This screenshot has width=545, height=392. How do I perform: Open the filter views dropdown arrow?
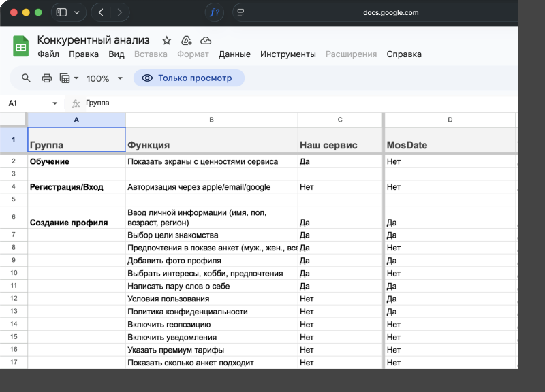(76, 78)
